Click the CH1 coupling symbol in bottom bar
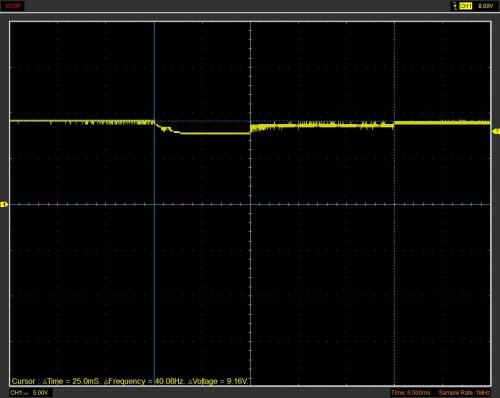 tap(26, 394)
